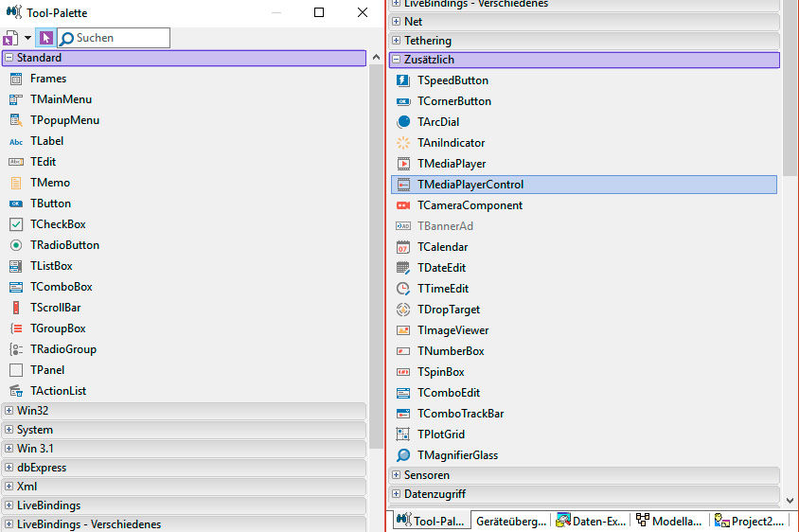Click the Suchen search field
The image size is (799, 532).
(x=114, y=38)
